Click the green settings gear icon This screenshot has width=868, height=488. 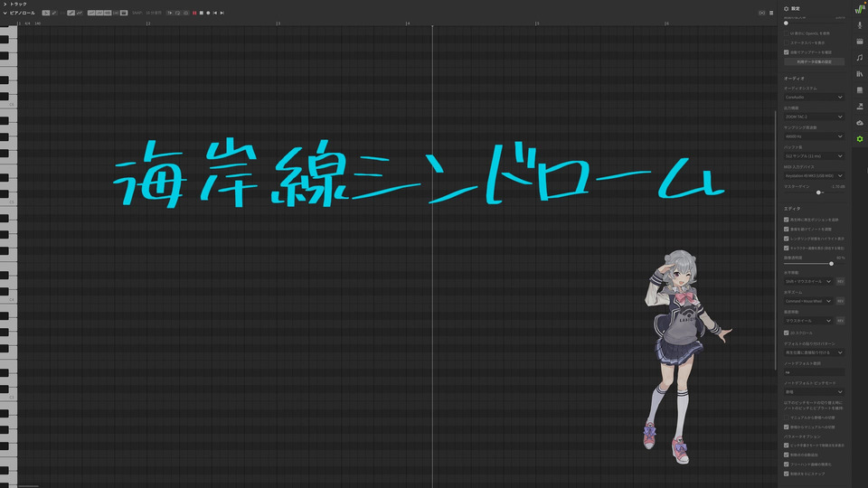[860, 139]
